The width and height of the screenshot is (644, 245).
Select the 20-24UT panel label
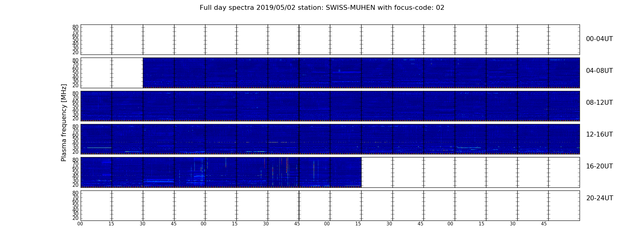point(600,198)
